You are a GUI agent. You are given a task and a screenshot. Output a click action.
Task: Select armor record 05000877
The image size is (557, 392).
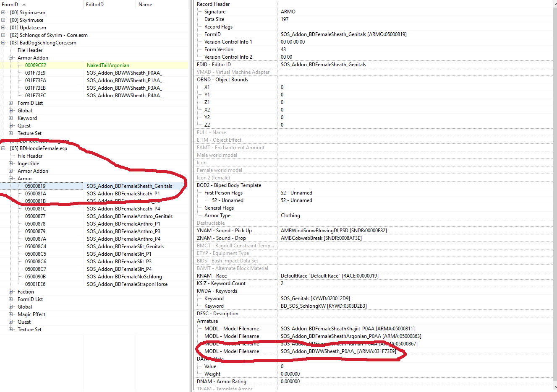tap(94, 216)
